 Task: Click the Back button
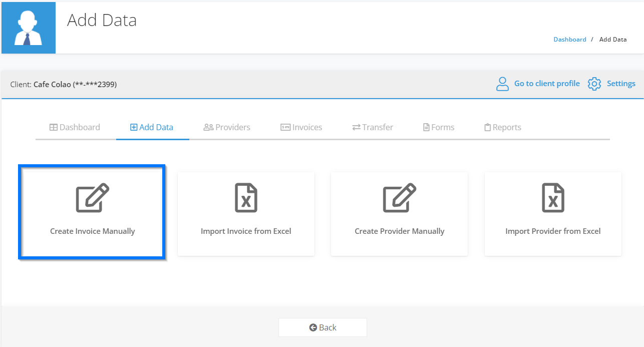(x=323, y=327)
